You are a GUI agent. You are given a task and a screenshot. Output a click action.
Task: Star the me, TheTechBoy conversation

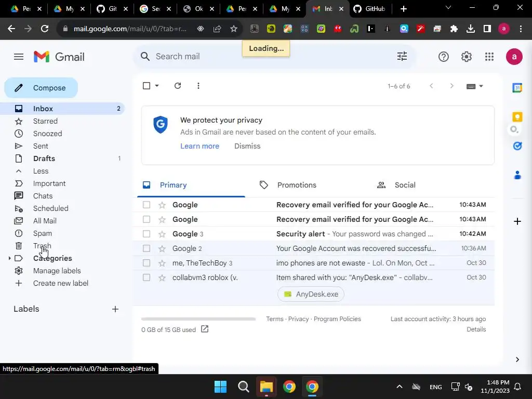pyautogui.click(x=162, y=263)
